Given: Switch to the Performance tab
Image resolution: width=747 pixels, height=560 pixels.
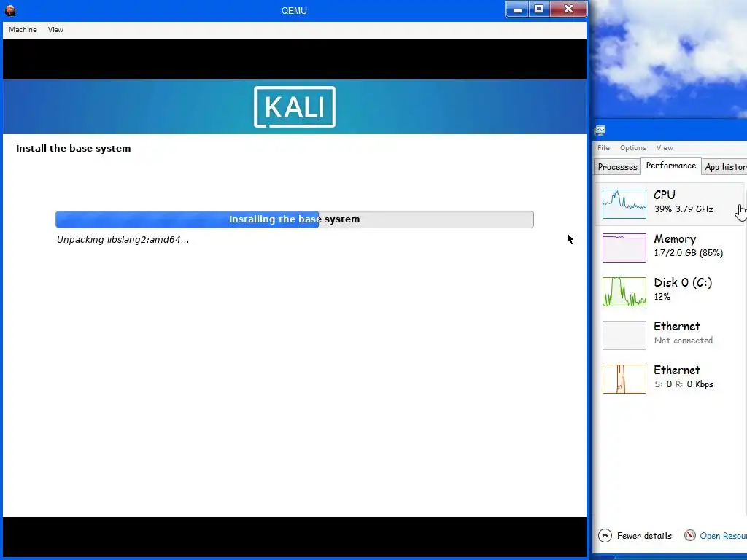Looking at the screenshot, I should (x=671, y=166).
